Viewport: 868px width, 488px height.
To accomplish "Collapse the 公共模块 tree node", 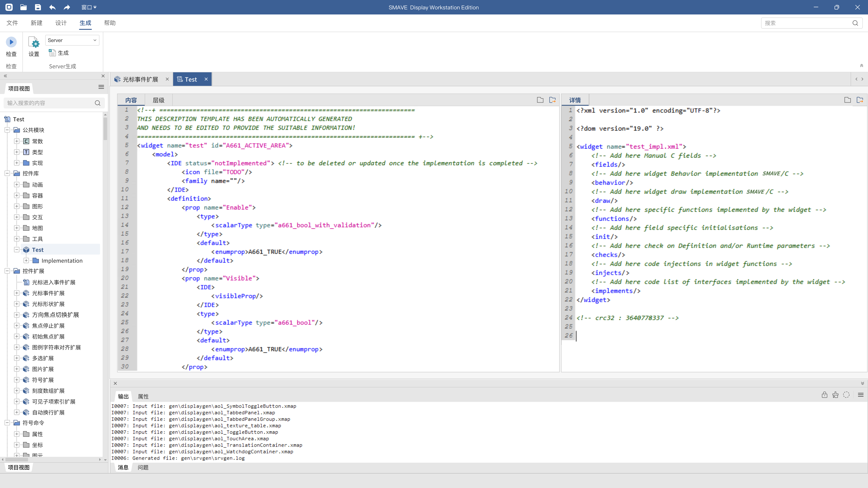I will (7, 130).
